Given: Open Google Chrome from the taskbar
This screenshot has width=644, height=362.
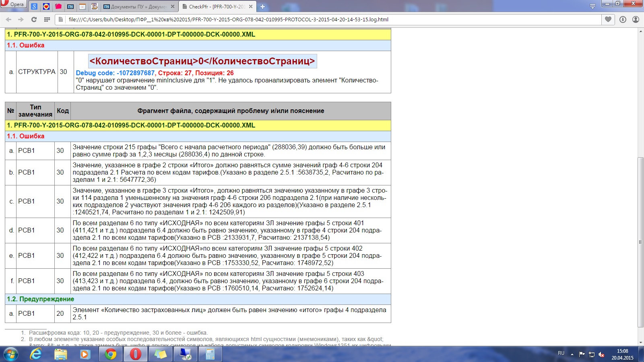Looking at the screenshot, I should 110,354.
